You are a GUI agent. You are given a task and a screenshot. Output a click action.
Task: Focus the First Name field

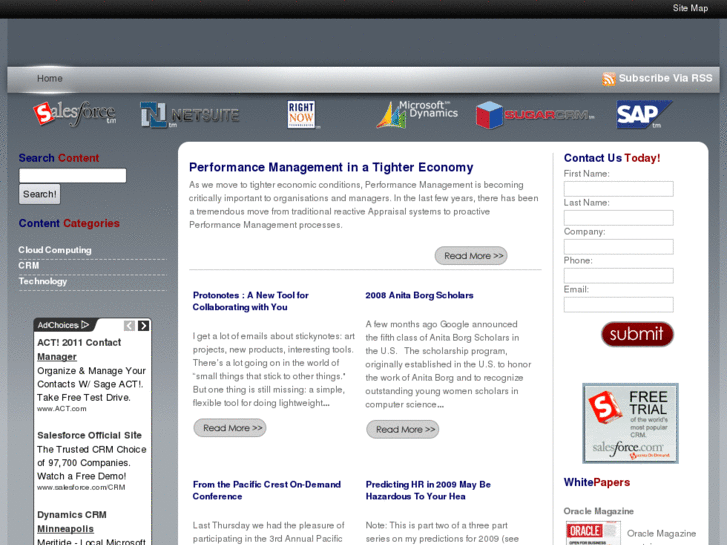[x=619, y=189]
